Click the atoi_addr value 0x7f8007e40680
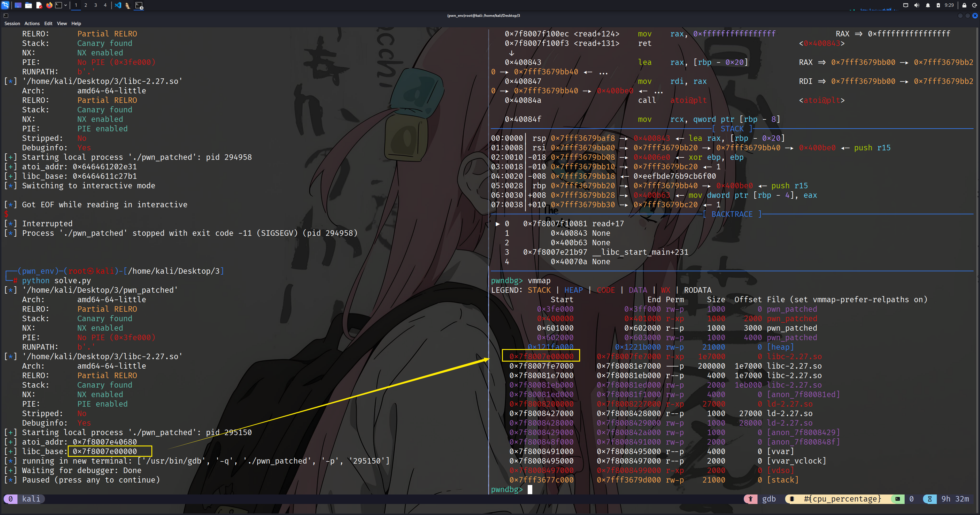Image resolution: width=980 pixels, height=515 pixels. point(104,442)
